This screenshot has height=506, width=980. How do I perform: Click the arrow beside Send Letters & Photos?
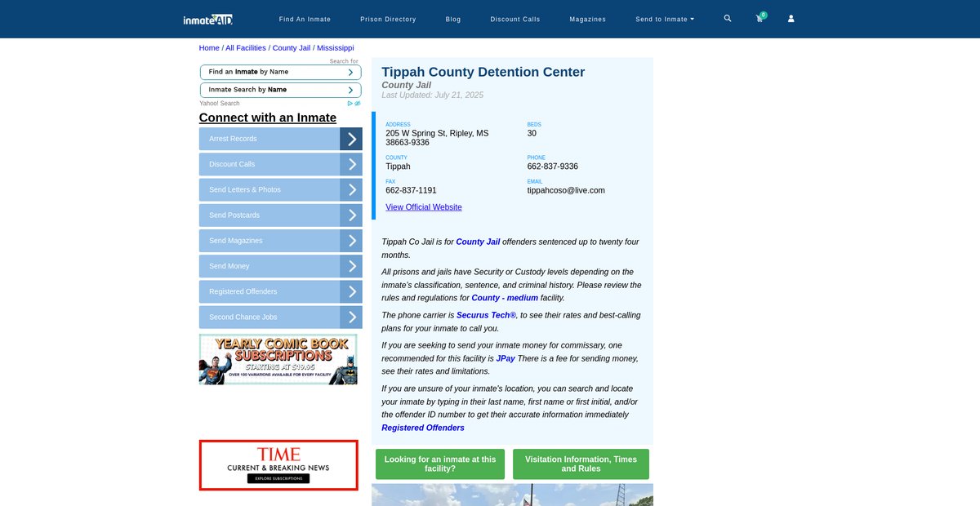(351, 189)
